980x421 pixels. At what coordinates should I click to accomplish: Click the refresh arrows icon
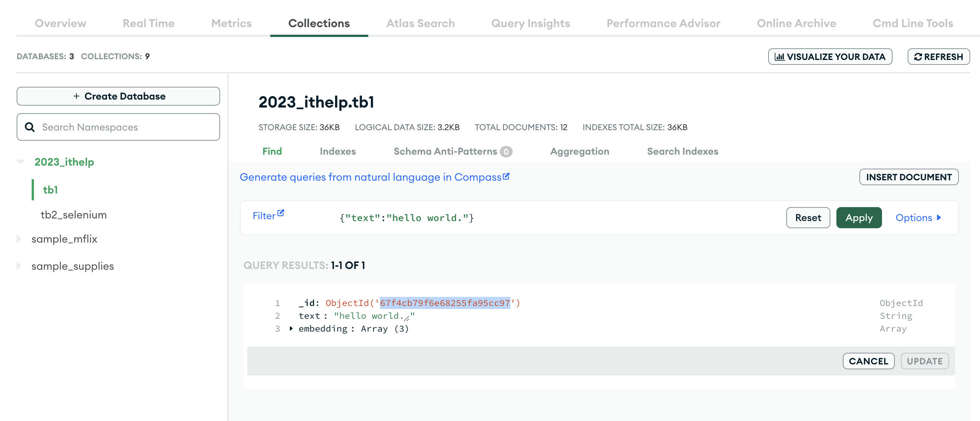pos(918,57)
